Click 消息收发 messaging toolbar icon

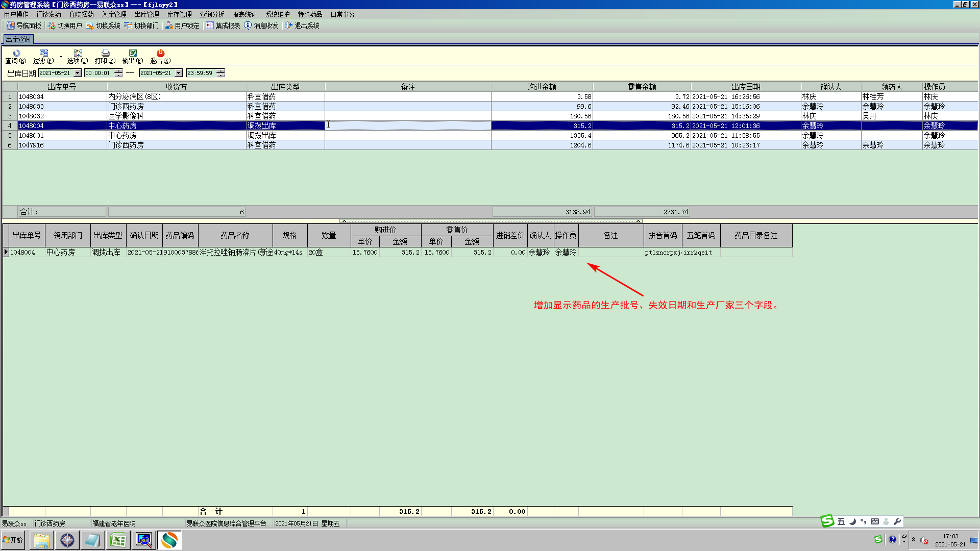[x=261, y=26]
